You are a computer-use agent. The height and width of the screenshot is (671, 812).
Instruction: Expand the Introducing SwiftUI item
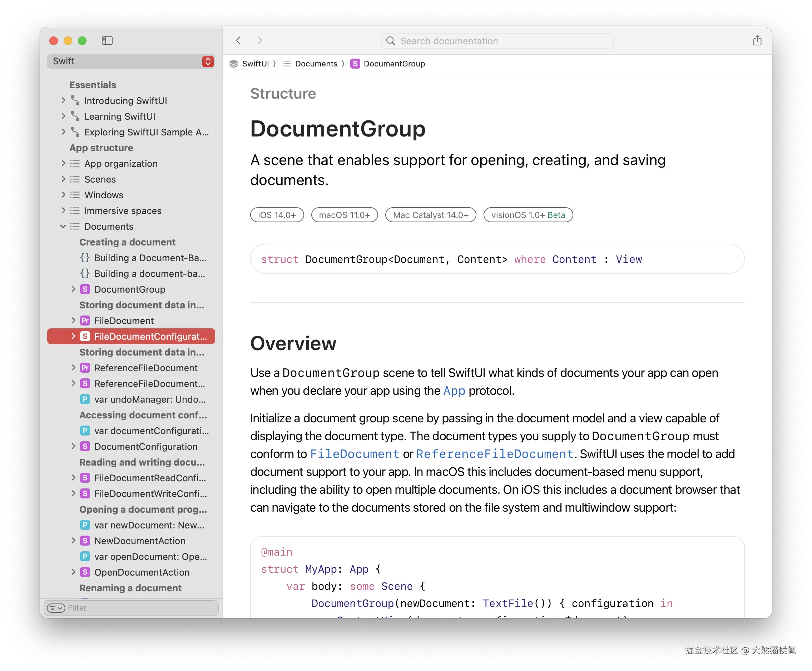(63, 100)
